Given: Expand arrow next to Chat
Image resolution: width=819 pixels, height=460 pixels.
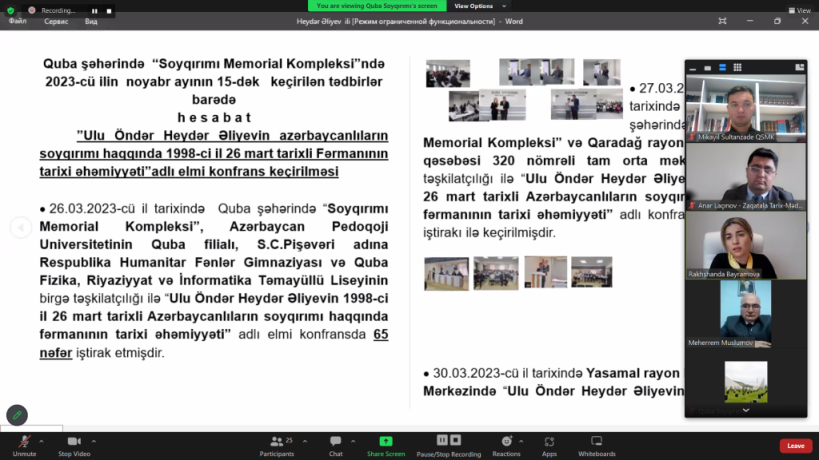Looking at the screenshot, I should [x=353, y=442].
